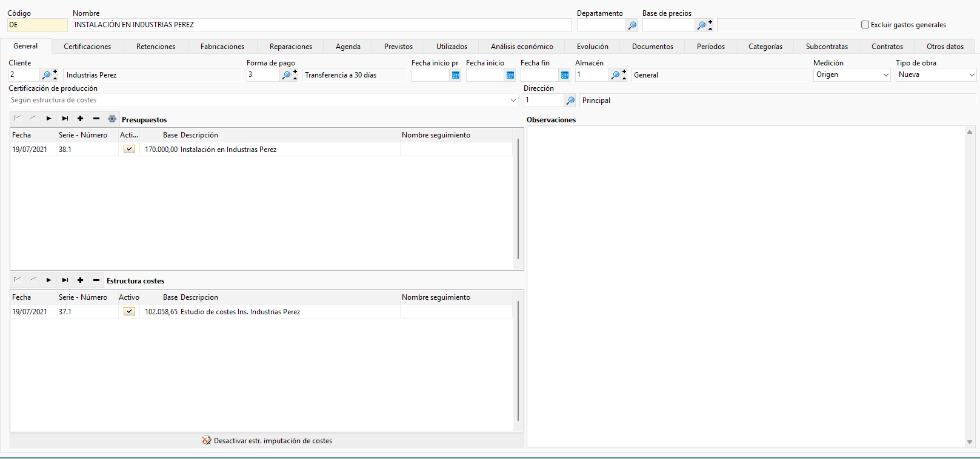Toggle Activo checkbox for budget 38.1
Viewport: 980px width, 459px height.
tap(129, 149)
